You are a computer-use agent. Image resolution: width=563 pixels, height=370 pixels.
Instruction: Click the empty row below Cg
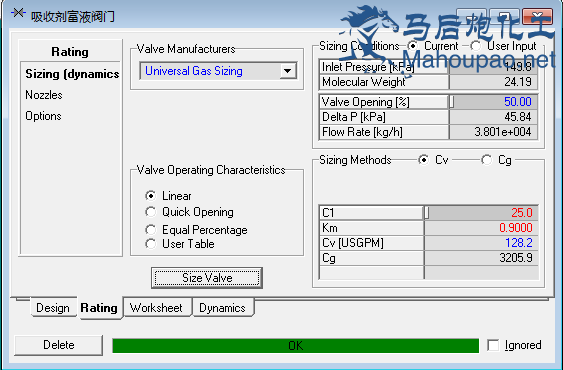click(x=428, y=273)
